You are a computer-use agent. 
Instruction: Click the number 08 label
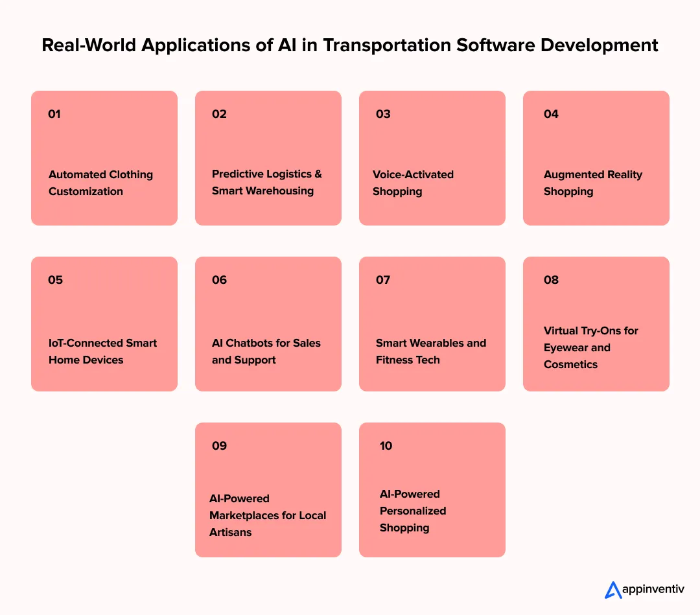(551, 280)
